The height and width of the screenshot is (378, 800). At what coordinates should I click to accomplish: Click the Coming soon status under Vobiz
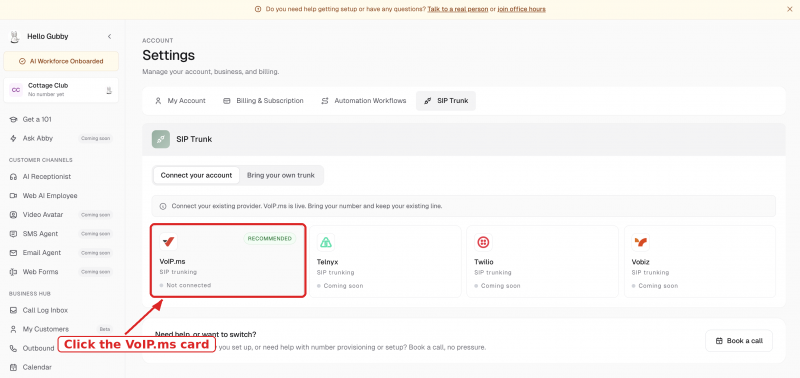[x=655, y=286]
